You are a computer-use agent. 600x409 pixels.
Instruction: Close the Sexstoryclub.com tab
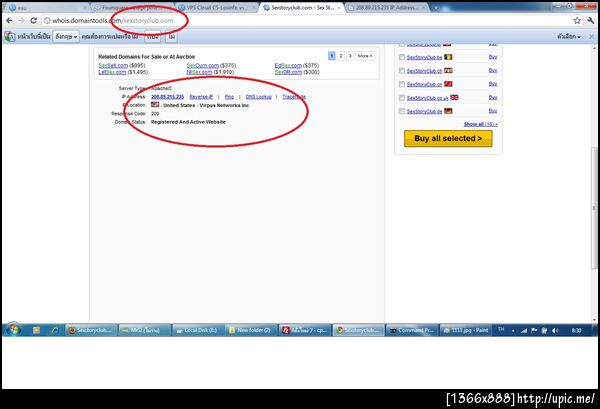(338, 8)
